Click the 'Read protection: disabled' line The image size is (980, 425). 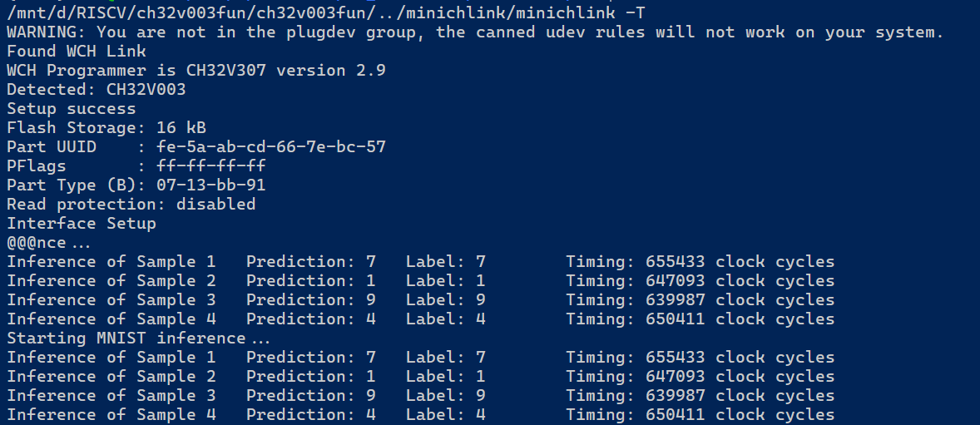click(131, 205)
